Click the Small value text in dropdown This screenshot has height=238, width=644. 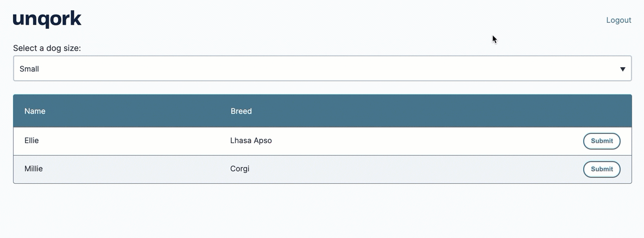click(x=29, y=69)
